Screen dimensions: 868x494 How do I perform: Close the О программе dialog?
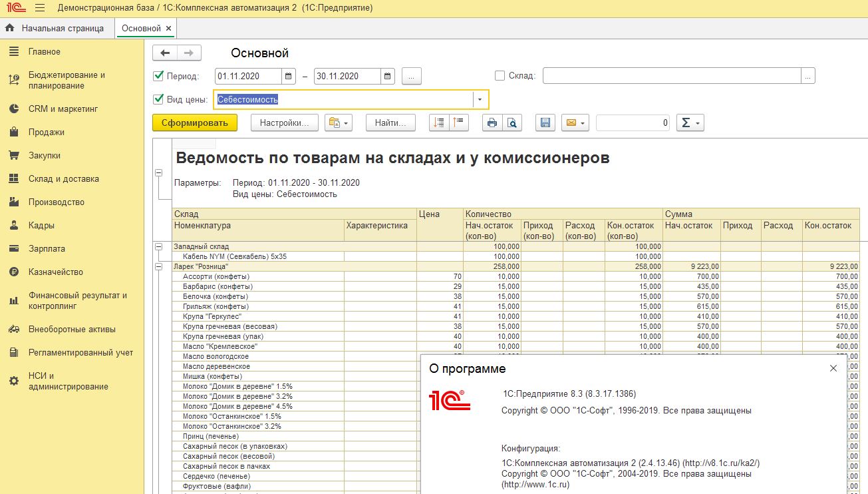(x=833, y=368)
